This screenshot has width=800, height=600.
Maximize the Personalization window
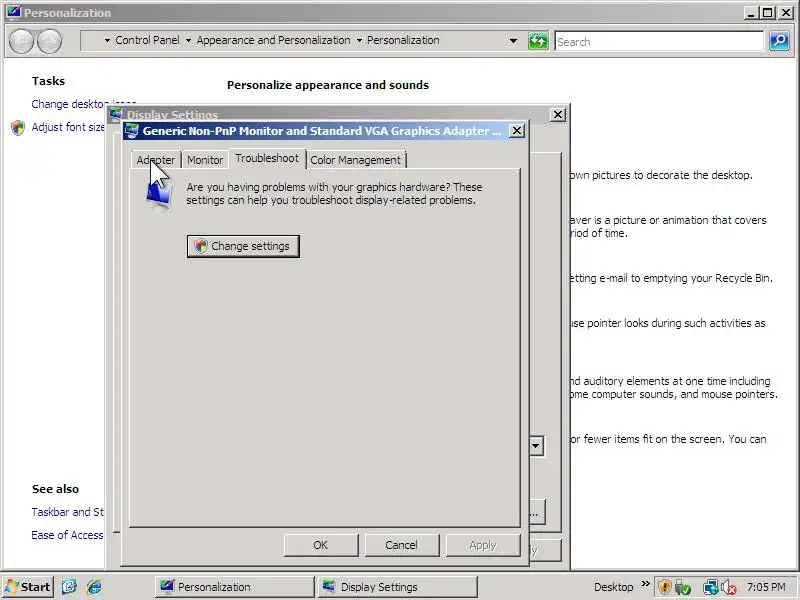click(767, 13)
